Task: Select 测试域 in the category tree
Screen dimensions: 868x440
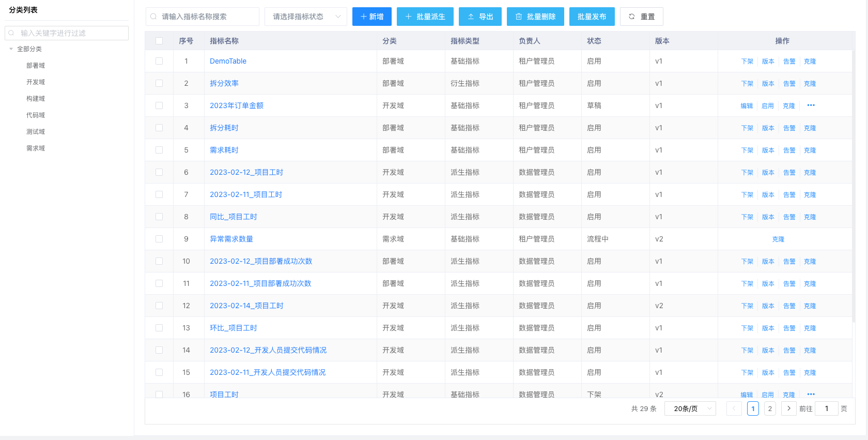Action: click(x=36, y=132)
